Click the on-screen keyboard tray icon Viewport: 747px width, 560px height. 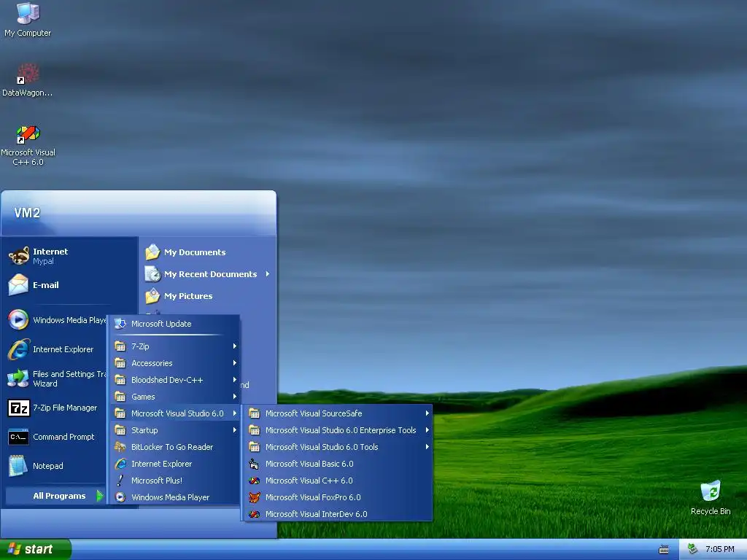point(664,550)
